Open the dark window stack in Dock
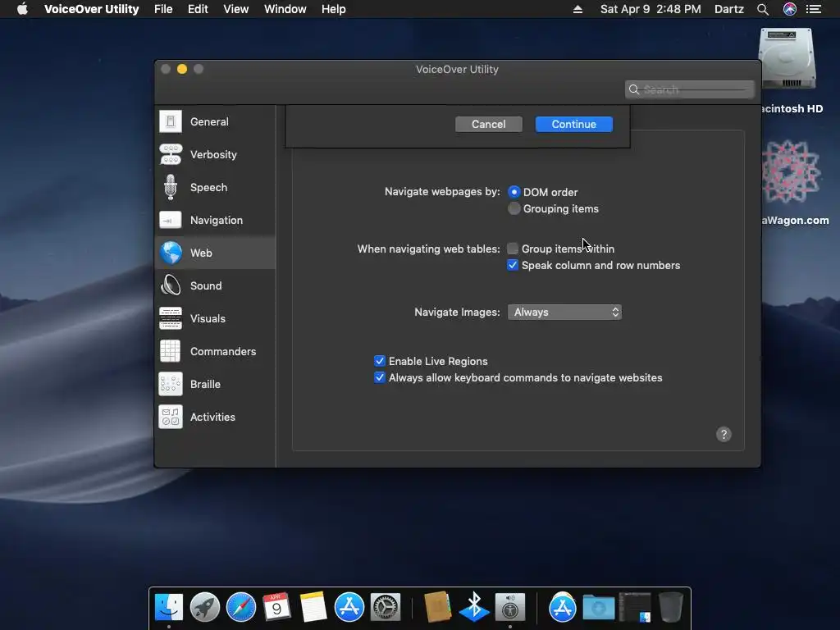 click(x=635, y=608)
